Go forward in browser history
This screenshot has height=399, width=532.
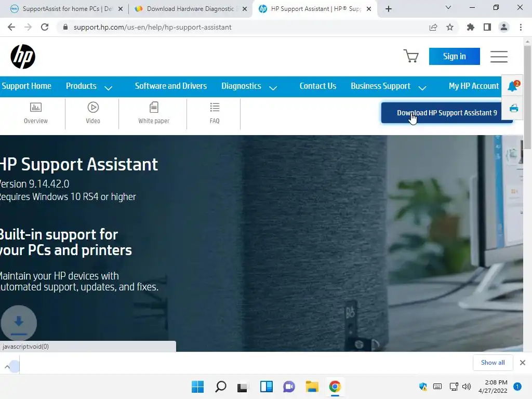coord(28,27)
